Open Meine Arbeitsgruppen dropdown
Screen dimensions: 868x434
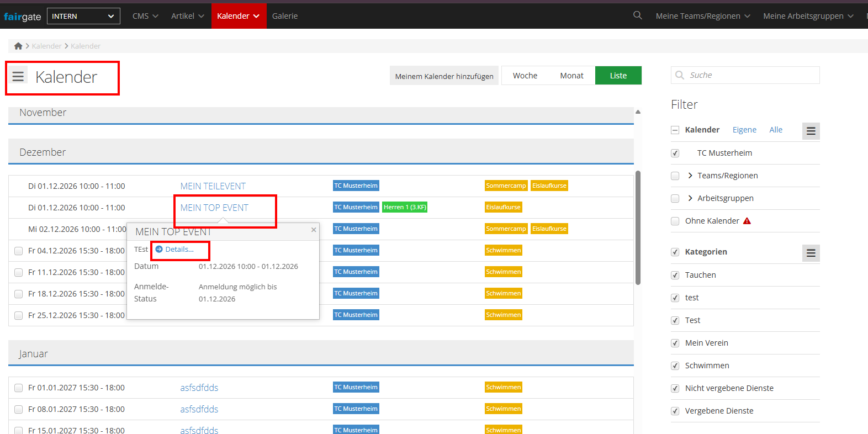[808, 16]
